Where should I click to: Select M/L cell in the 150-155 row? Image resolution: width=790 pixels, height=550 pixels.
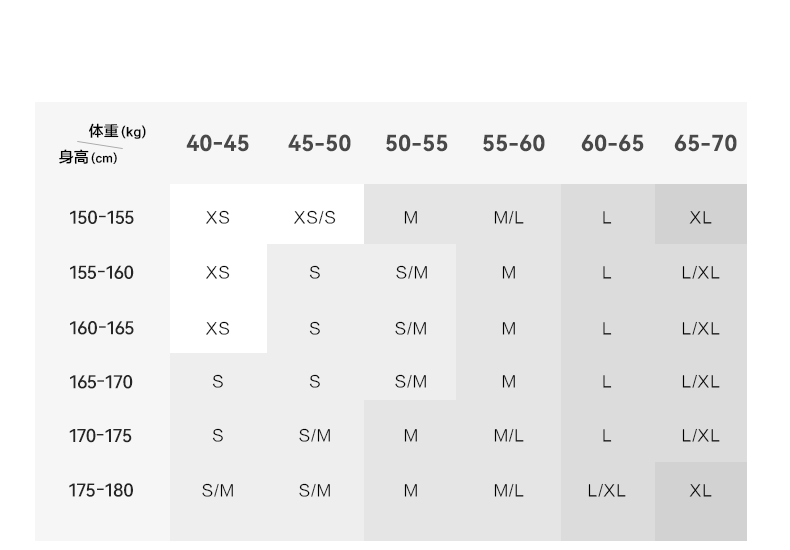[x=508, y=218]
